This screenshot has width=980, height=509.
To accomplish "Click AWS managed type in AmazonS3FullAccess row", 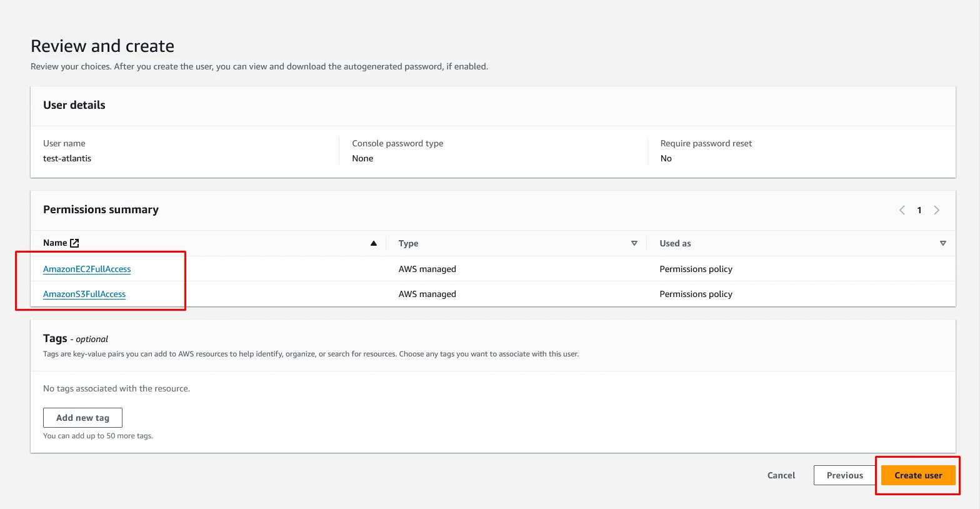I will point(427,294).
